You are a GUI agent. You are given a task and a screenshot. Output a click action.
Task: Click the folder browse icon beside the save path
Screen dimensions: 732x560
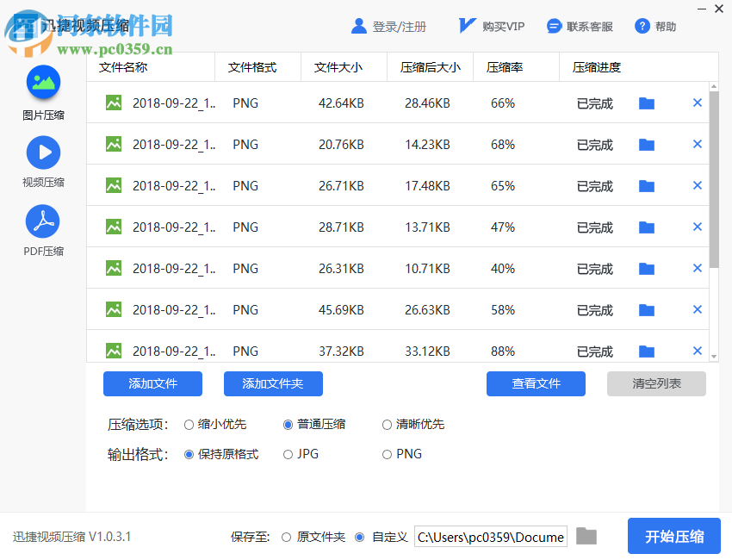(586, 536)
